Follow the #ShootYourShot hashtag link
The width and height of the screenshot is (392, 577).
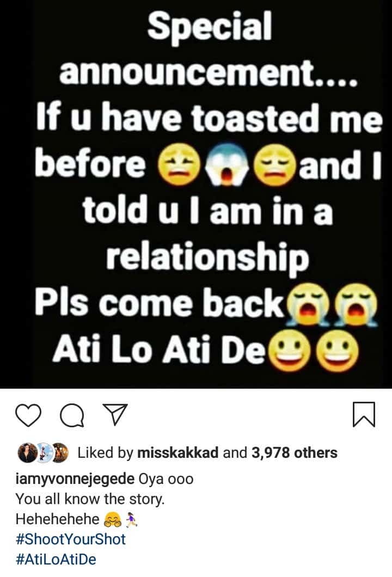pos(71,539)
